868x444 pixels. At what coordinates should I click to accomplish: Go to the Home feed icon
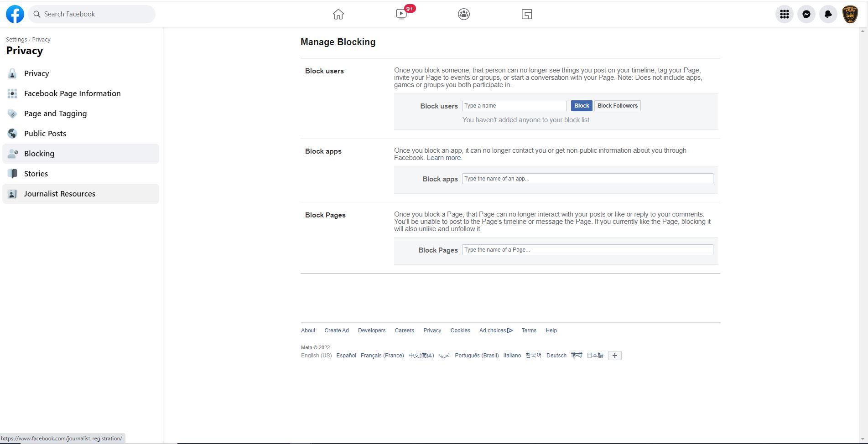pos(338,14)
